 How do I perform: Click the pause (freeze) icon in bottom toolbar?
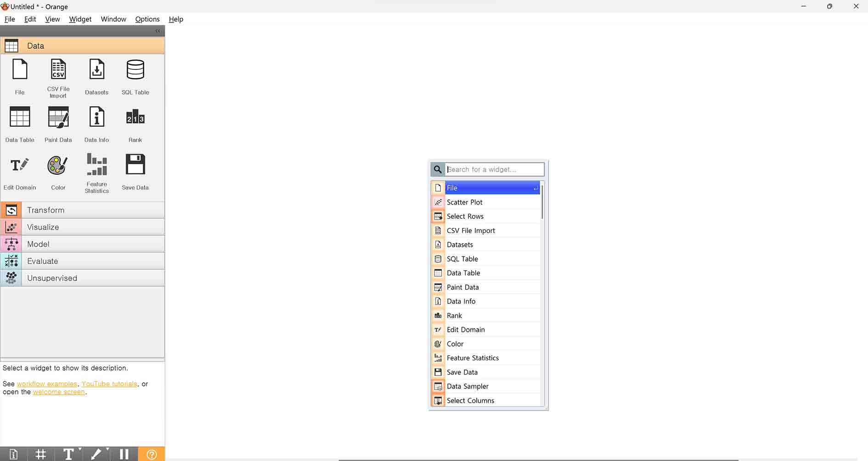point(124,454)
